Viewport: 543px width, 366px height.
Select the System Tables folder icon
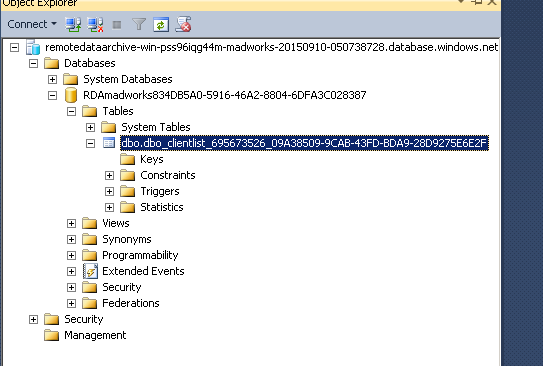[x=109, y=127]
